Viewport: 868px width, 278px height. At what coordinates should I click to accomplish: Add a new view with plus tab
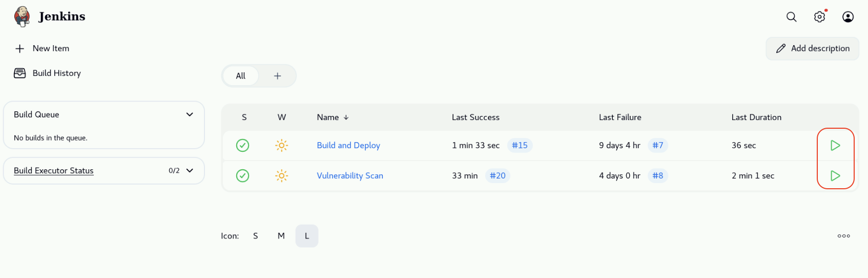(x=277, y=76)
